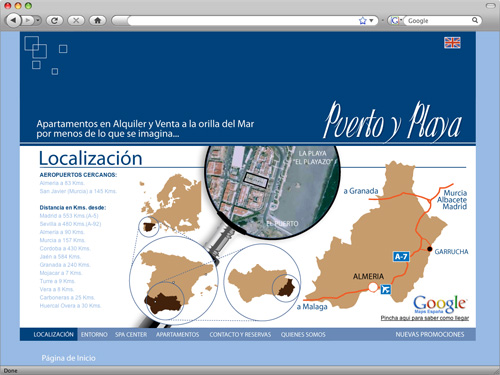Select the Spa Center menu item

131,334
